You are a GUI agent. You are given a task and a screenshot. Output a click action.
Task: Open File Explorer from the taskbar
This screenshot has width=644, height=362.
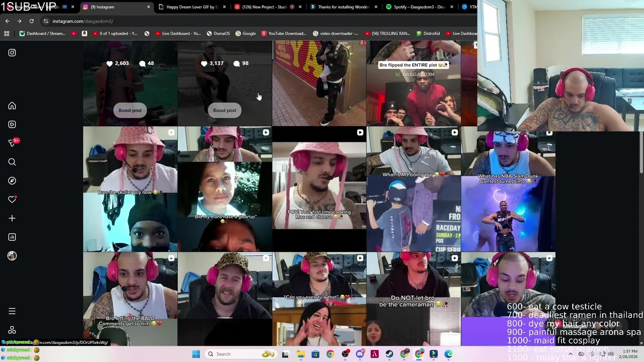pyautogui.click(x=300, y=354)
